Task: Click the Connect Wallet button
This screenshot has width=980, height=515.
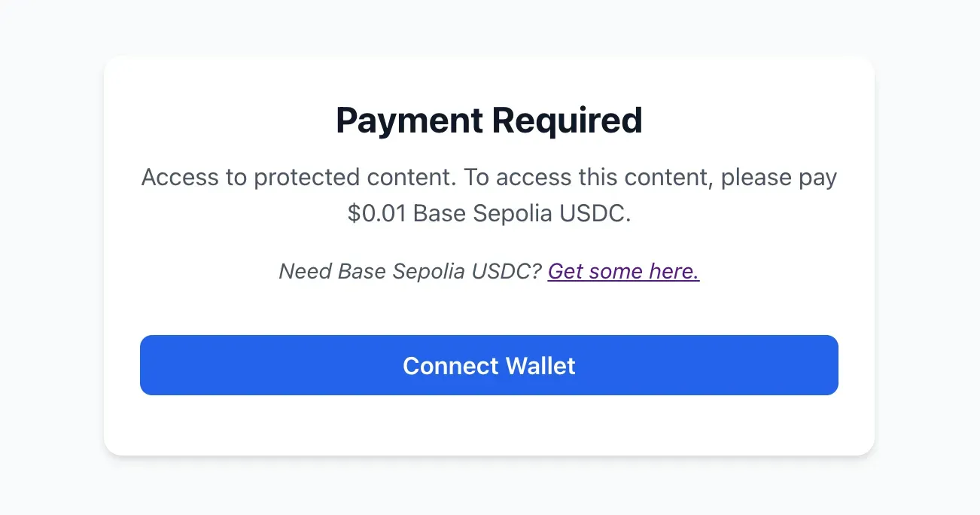Action: pos(489,365)
